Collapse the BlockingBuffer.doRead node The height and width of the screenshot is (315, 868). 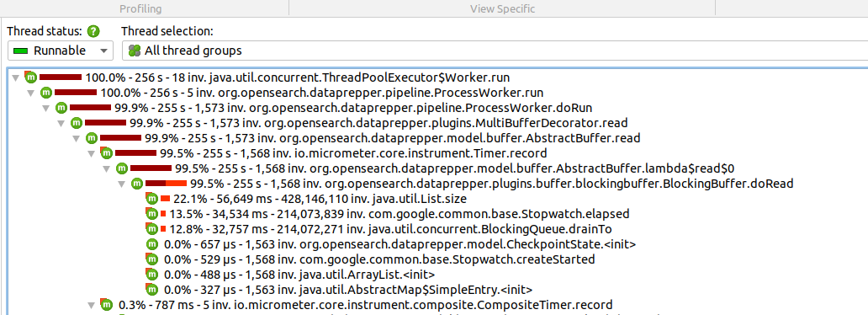(122, 184)
